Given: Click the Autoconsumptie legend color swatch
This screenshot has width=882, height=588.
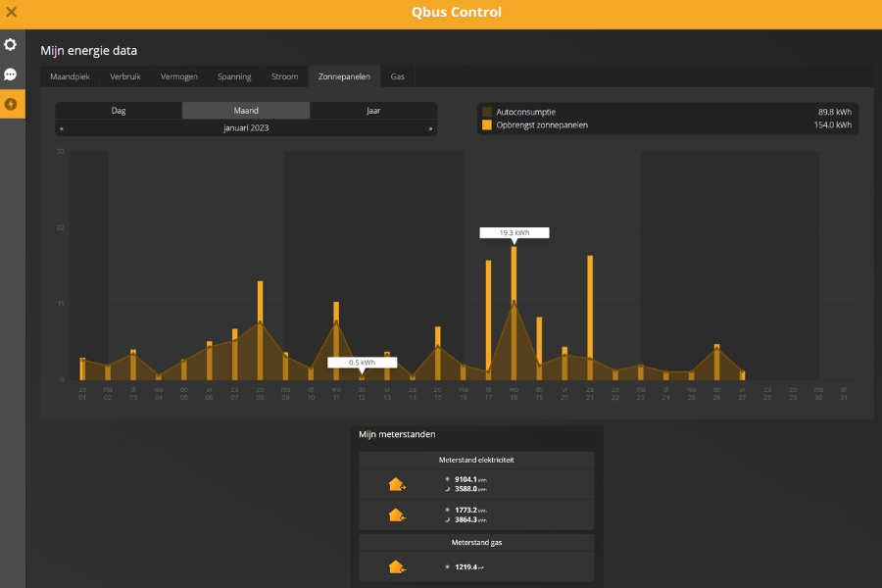Looking at the screenshot, I should point(487,112).
